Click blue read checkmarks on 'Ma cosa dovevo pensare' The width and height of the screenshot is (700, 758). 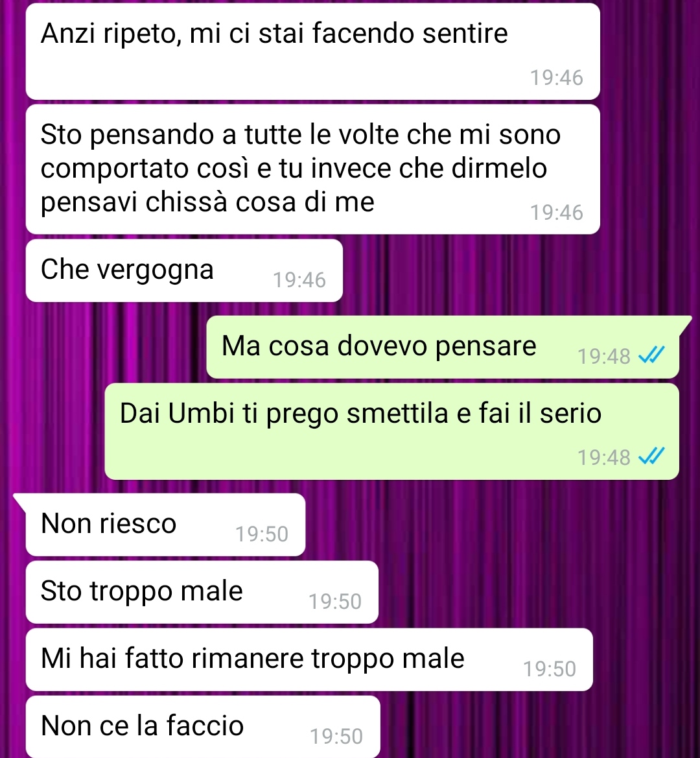pyautogui.click(x=651, y=355)
